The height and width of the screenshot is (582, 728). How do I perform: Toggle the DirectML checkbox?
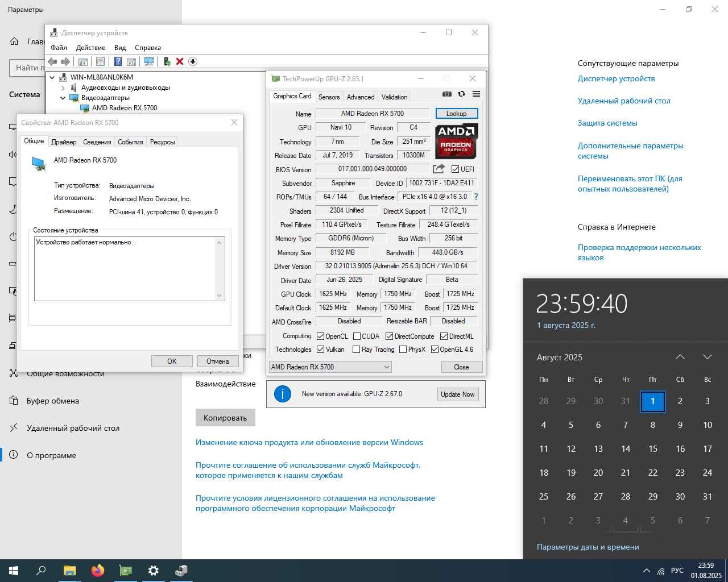tap(444, 336)
